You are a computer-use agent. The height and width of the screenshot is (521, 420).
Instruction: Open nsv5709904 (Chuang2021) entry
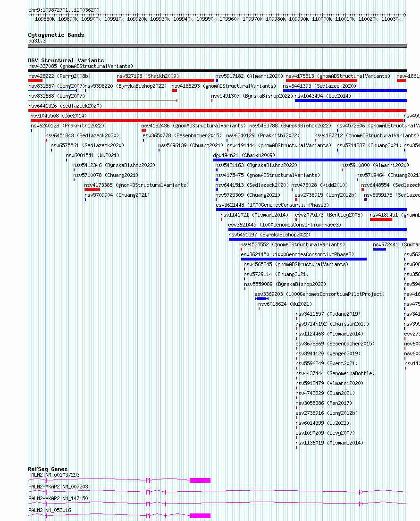pyautogui.click(x=117, y=195)
